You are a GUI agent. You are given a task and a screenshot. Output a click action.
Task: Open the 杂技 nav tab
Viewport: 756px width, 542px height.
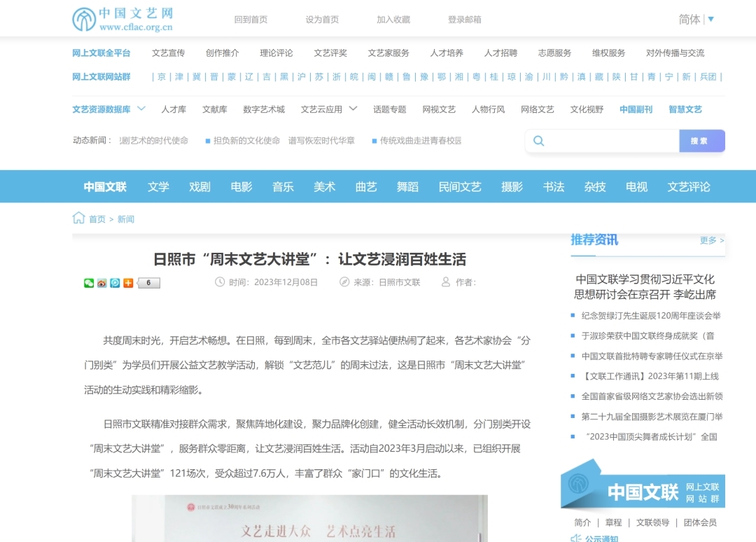(595, 186)
